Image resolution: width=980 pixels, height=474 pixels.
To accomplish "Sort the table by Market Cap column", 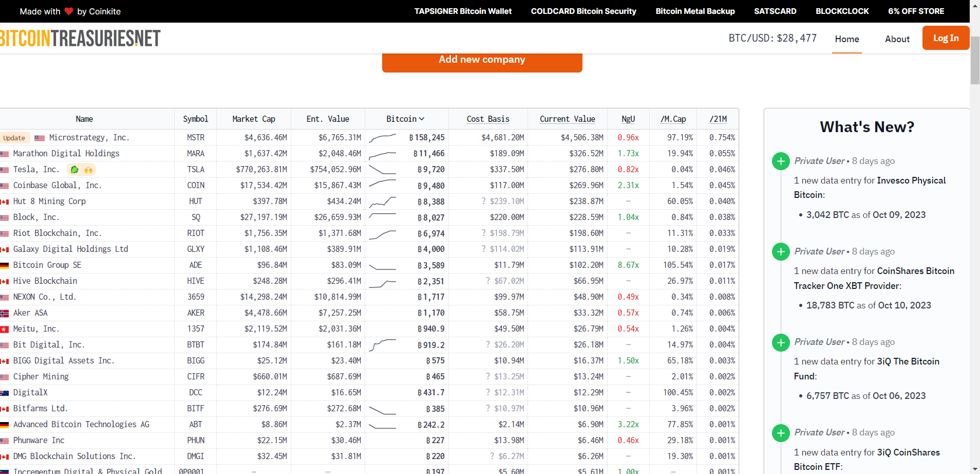I will (x=254, y=119).
